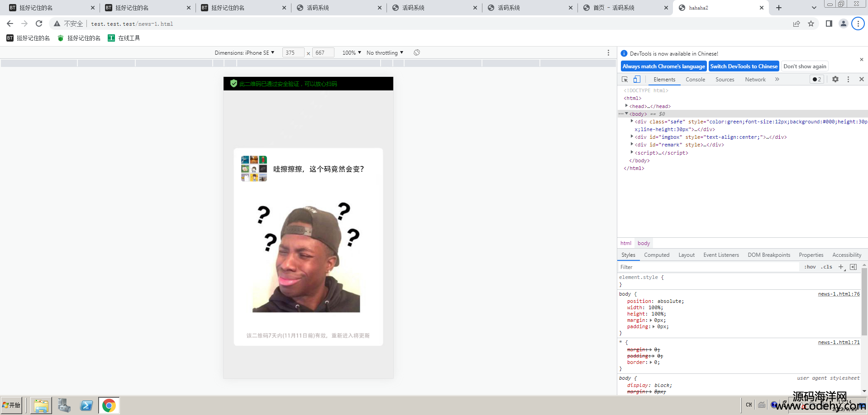Expand the div class safe node
This screenshot has width=868, height=415.
(x=632, y=121)
